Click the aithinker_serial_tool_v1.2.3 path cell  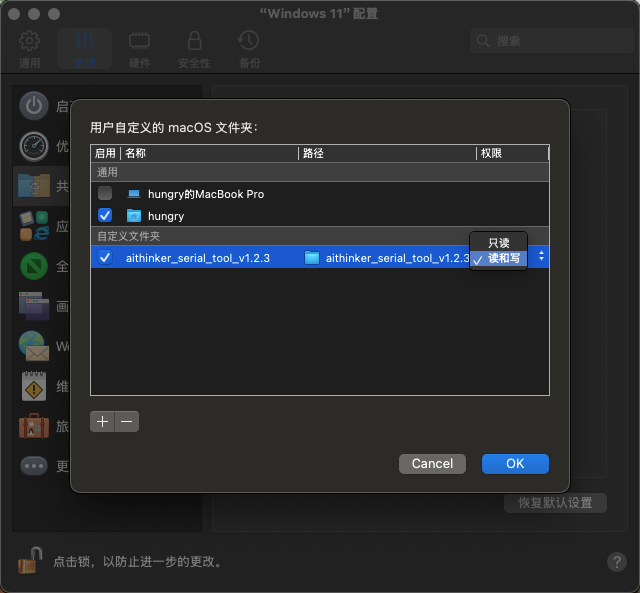[x=397, y=258]
